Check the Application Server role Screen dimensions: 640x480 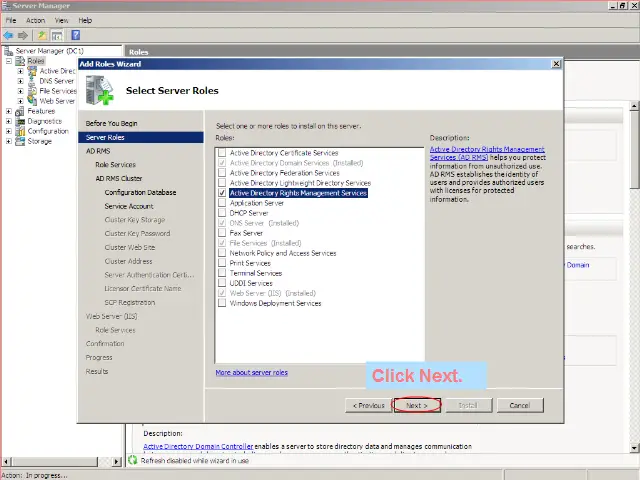pos(222,202)
